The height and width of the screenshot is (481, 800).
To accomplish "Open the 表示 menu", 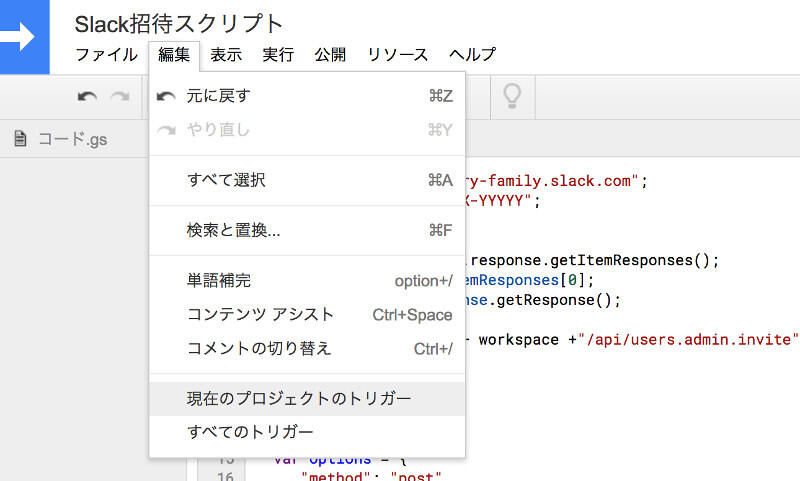I will [226, 55].
